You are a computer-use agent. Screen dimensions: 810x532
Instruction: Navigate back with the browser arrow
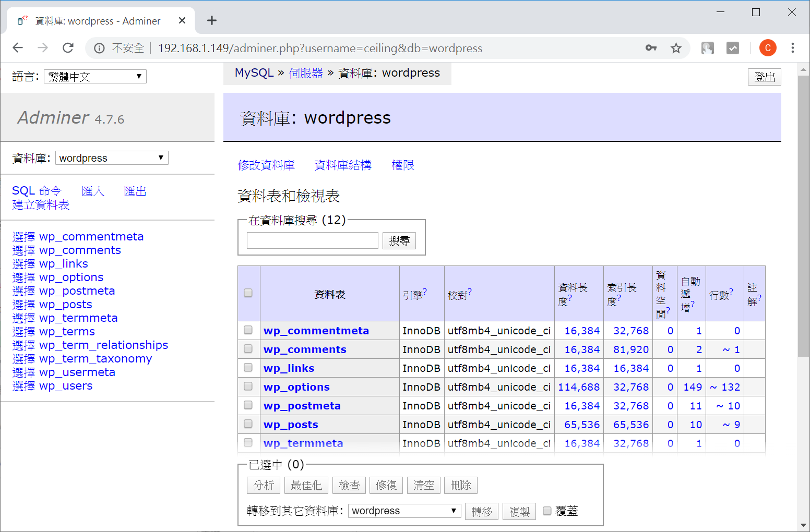pos(18,47)
